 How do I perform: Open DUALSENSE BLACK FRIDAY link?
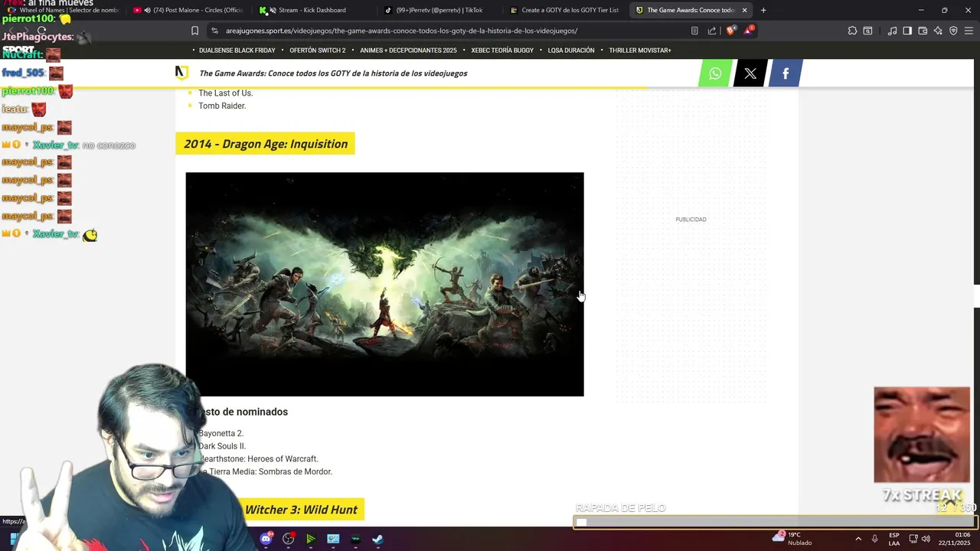(237, 51)
